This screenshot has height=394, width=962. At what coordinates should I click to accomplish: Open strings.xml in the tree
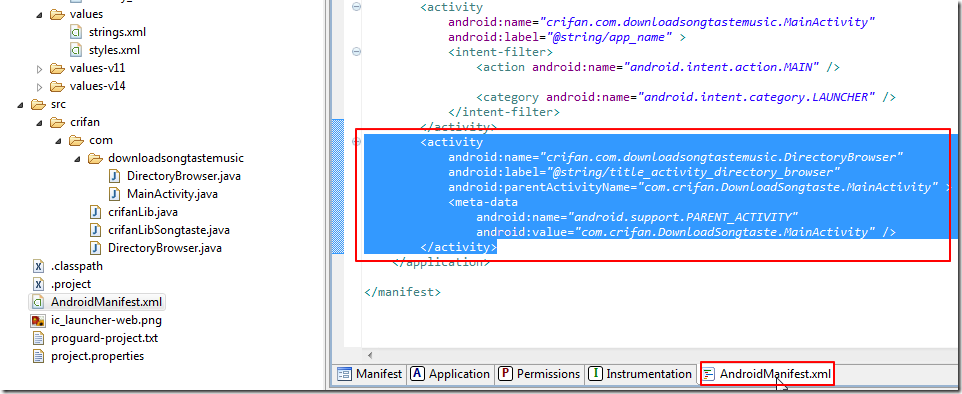click(x=117, y=32)
